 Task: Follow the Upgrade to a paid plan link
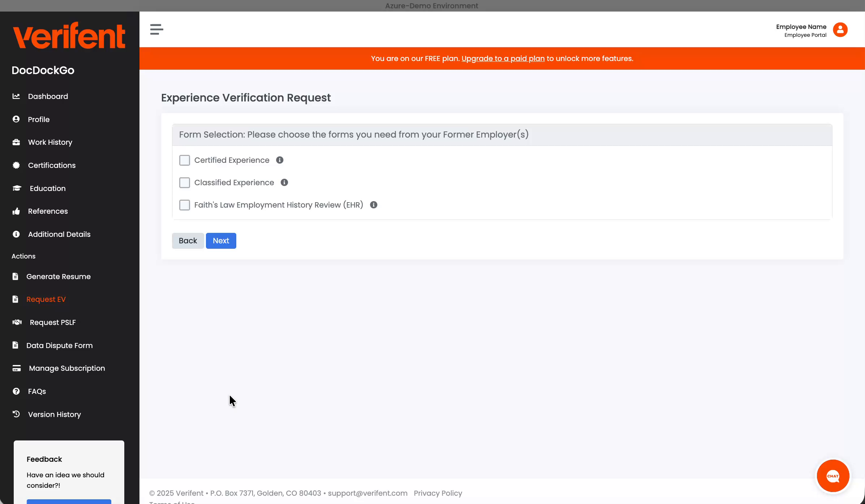pos(503,58)
